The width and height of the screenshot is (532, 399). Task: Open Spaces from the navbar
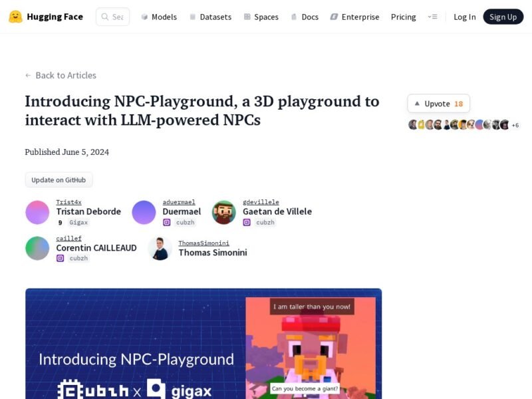tap(261, 17)
